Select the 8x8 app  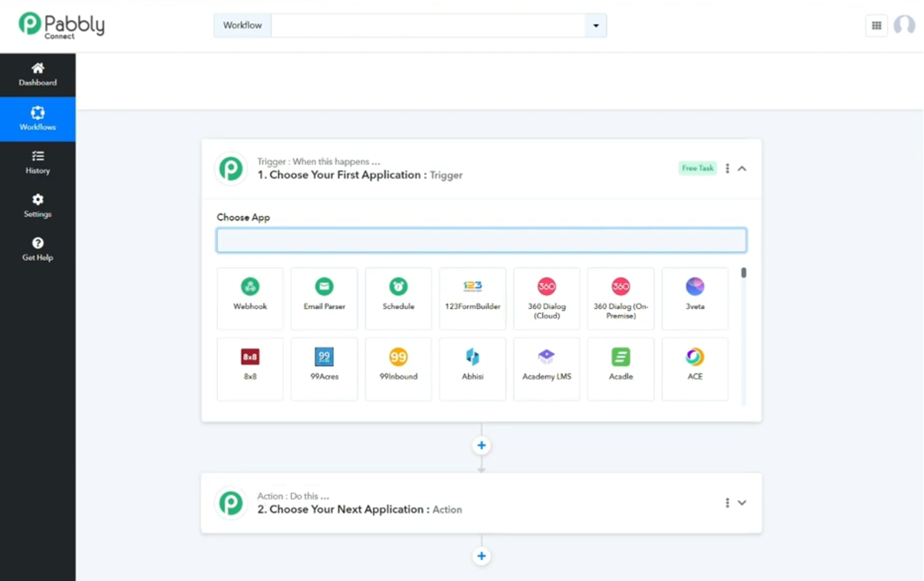pos(250,369)
